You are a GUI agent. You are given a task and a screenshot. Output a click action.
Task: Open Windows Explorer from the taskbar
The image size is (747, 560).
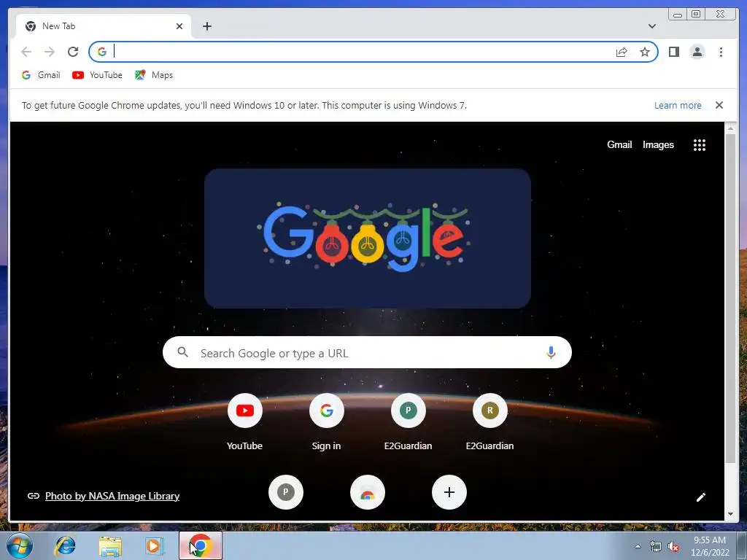110,546
